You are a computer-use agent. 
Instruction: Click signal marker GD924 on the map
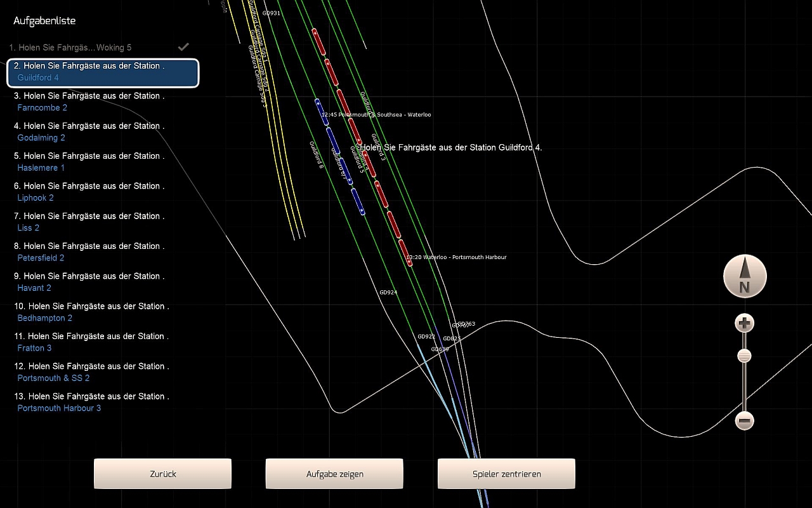(x=388, y=293)
